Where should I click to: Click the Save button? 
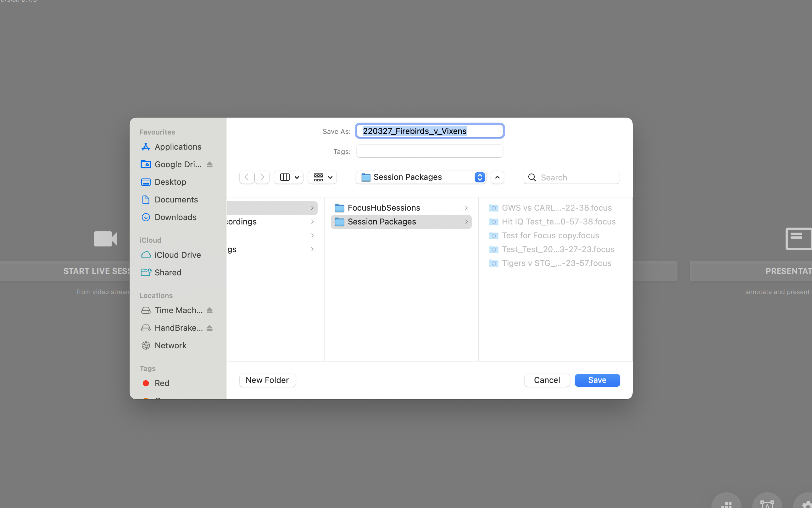tap(597, 380)
